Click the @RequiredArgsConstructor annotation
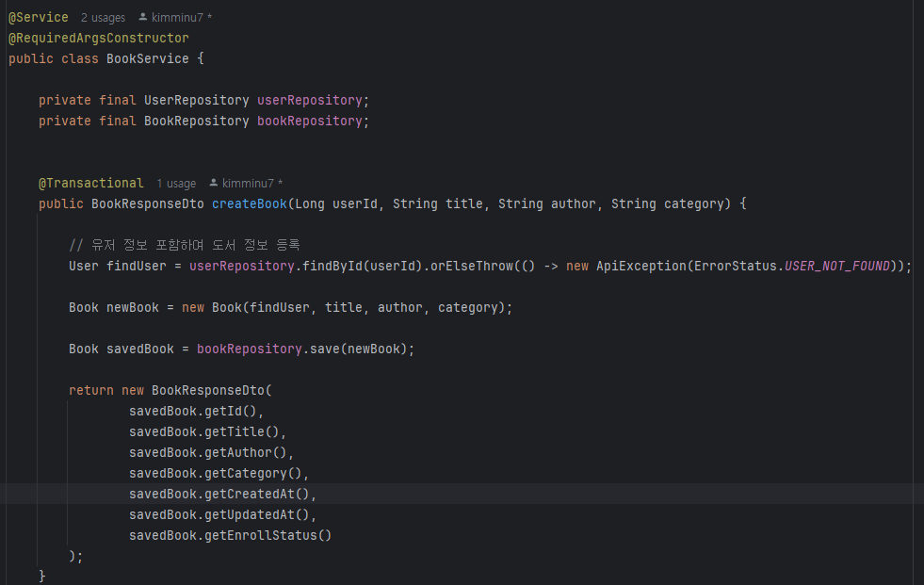This screenshot has height=585, width=924. [98, 39]
